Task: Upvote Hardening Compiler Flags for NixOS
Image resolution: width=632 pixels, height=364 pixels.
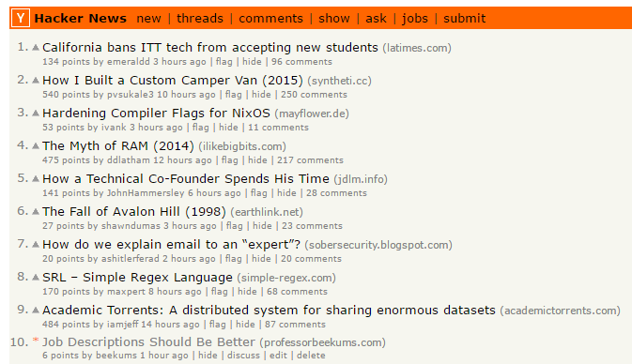Action: point(36,114)
